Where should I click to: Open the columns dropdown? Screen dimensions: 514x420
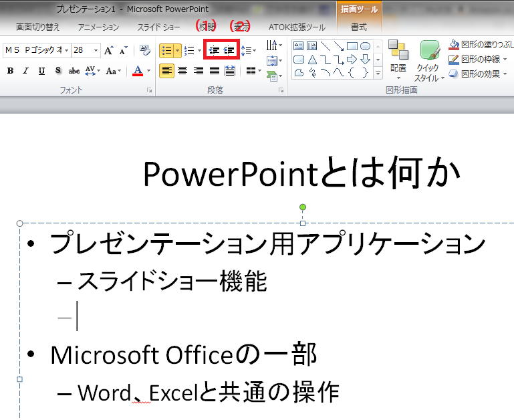(253, 70)
